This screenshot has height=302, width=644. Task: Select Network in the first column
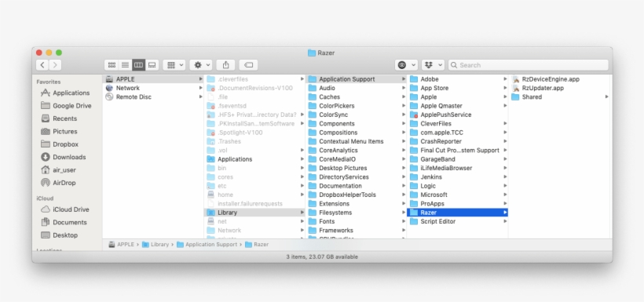[153, 88]
